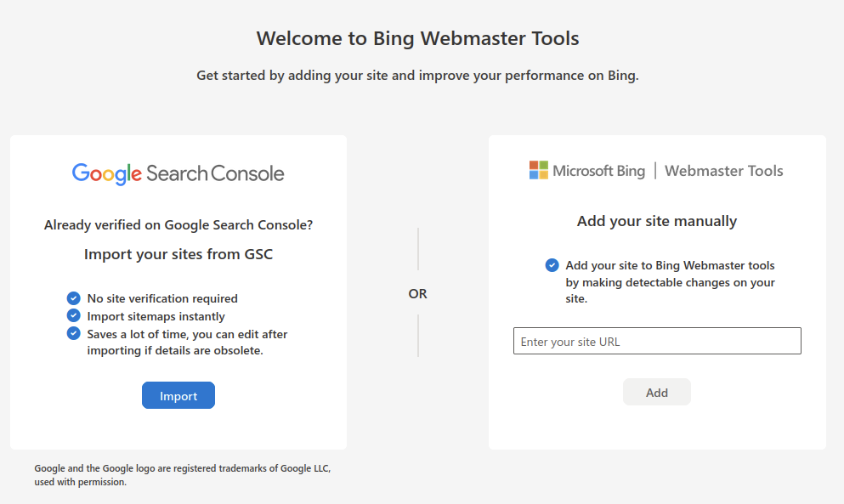Click the Webmaster Tools wordmark next to Bing
Image resolution: width=844 pixels, height=504 pixels.
pyautogui.click(x=723, y=170)
